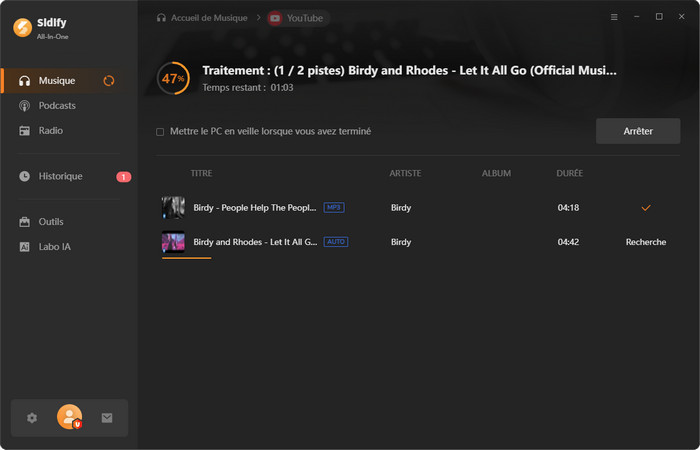Click the Let It All Go thumbnail
700x450 pixels.
tap(173, 242)
